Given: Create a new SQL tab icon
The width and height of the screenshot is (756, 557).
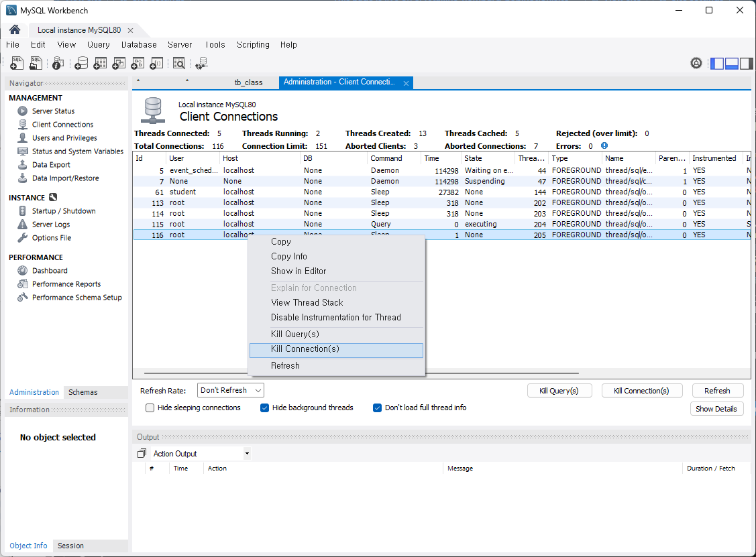Looking at the screenshot, I should 17,63.
